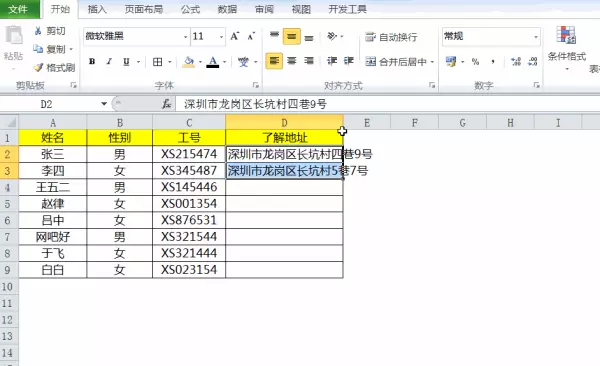Select the Format Painter (格式刷) brush
Image resolution: width=600 pixels, height=366 pixels.
coord(54,68)
